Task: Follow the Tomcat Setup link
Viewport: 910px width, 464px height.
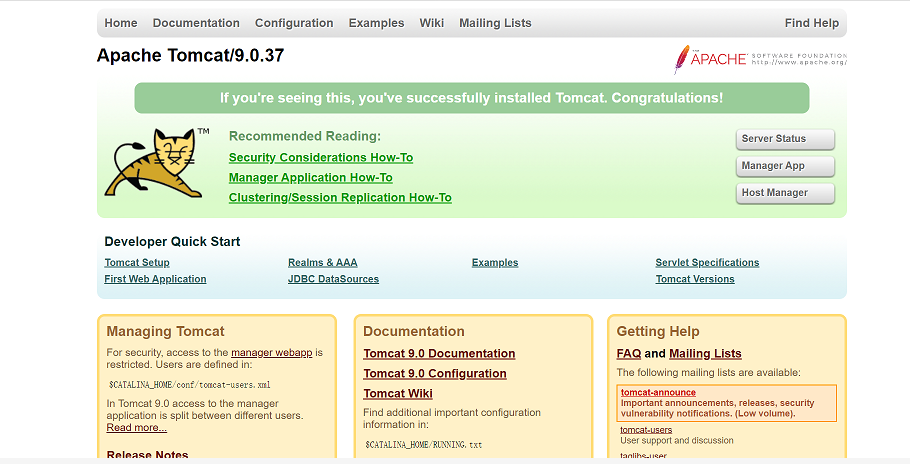Action: tap(137, 263)
